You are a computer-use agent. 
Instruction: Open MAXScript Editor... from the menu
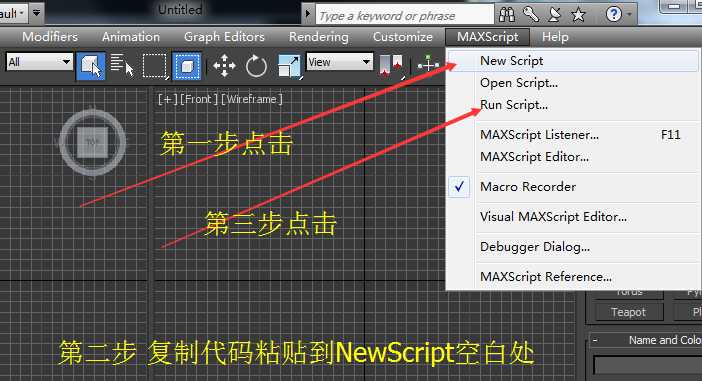[x=572, y=157]
